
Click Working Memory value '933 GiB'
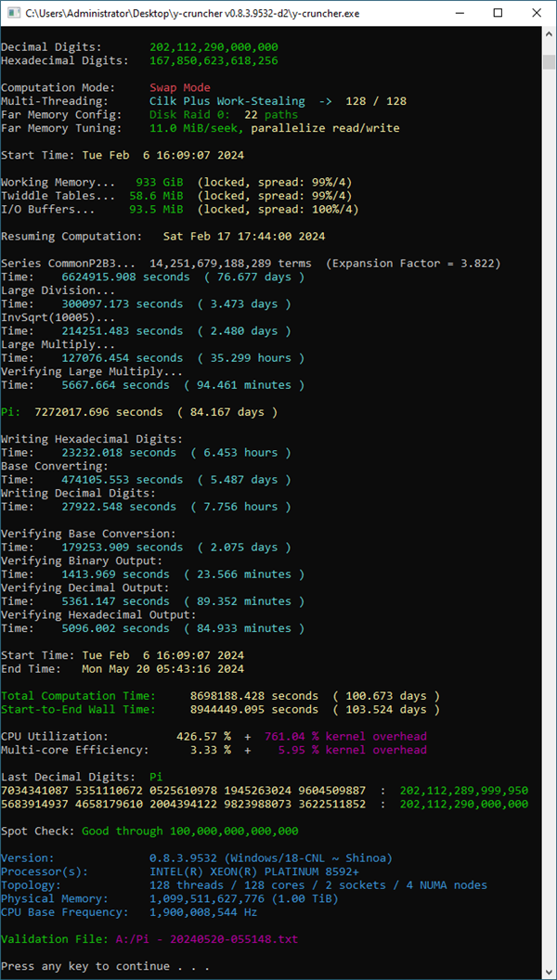160,183
